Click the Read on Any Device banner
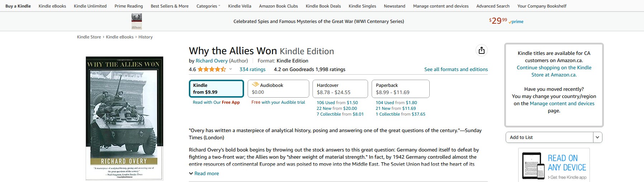 point(554,165)
